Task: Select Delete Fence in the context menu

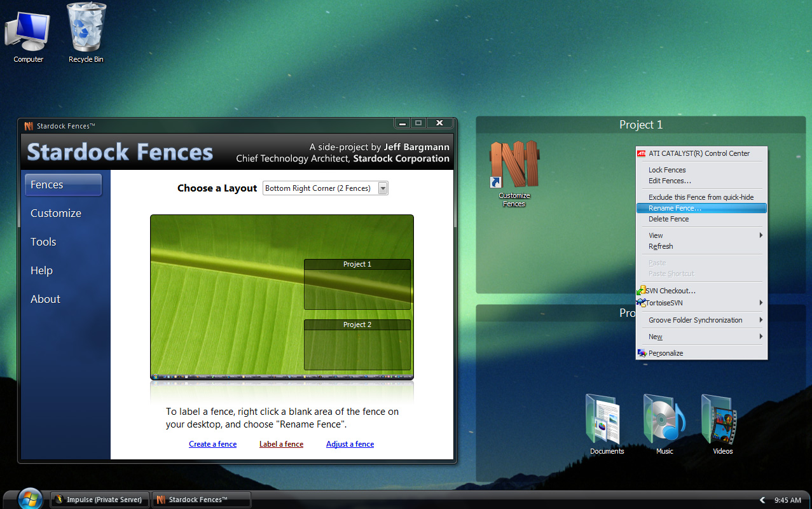Action: (x=701, y=219)
